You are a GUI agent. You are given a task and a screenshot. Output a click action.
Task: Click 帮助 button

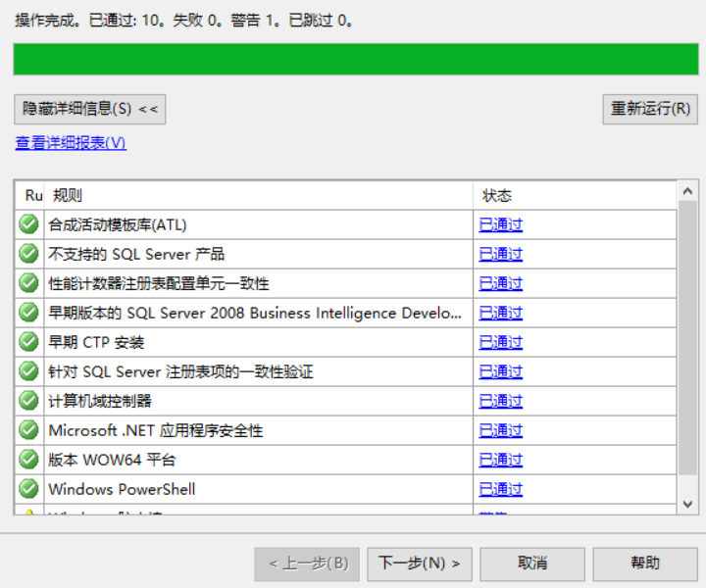click(x=645, y=563)
